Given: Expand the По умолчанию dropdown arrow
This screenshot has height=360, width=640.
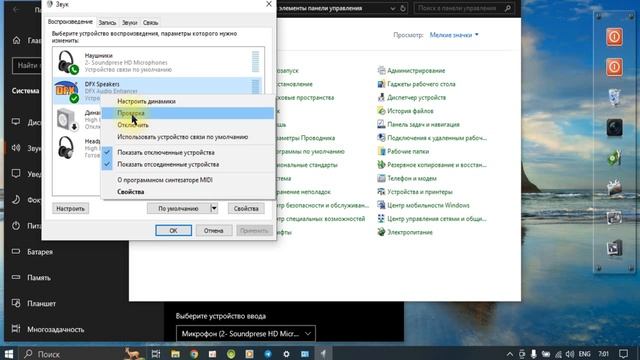Looking at the screenshot, I should tap(214, 209).
